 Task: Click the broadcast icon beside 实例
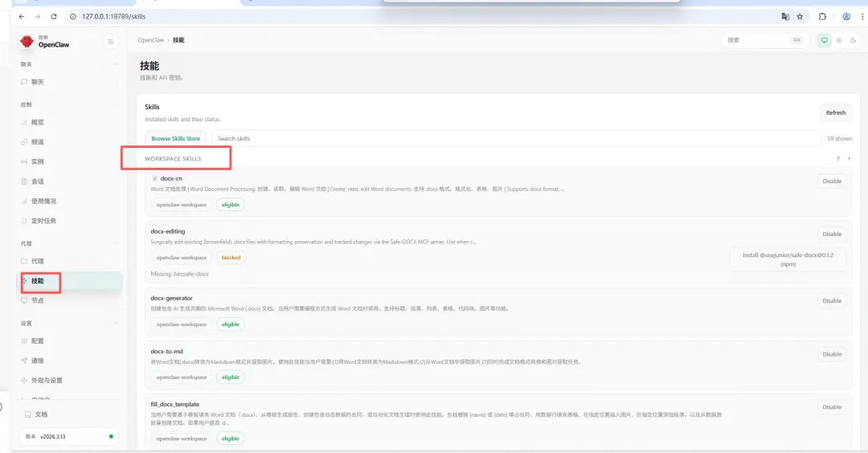(24, 161)
